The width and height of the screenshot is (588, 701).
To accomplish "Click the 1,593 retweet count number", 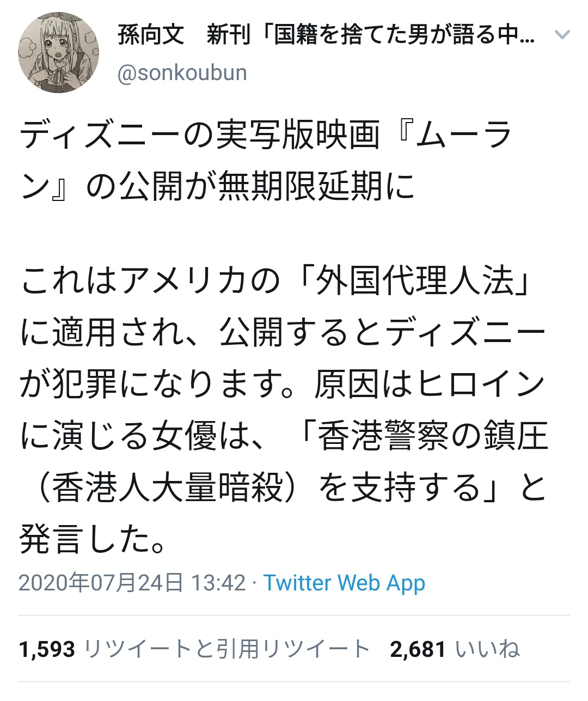I will click(47, 649).
